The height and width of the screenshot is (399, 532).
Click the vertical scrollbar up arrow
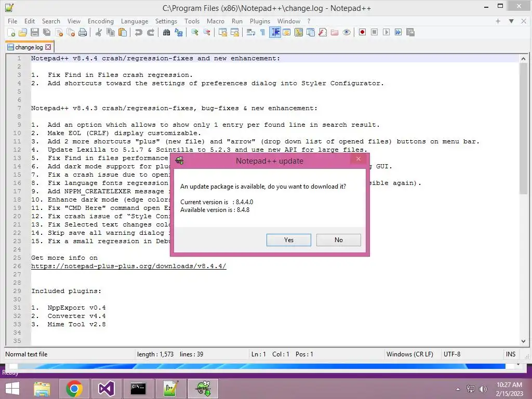pos(523,59)
